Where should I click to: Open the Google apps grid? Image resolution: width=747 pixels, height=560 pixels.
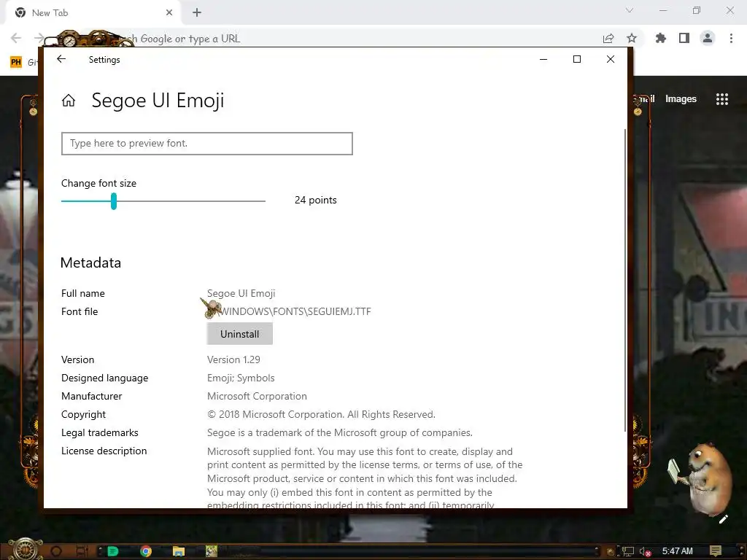coord(722,99)
